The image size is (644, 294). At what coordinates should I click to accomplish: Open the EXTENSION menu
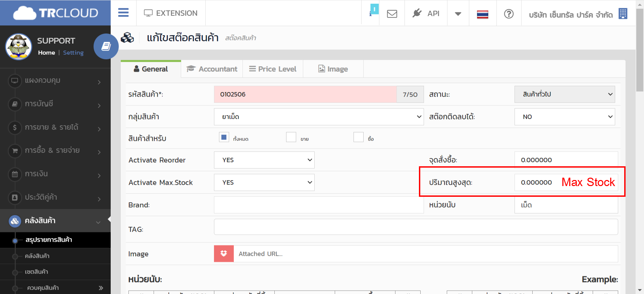pos(171,13)
